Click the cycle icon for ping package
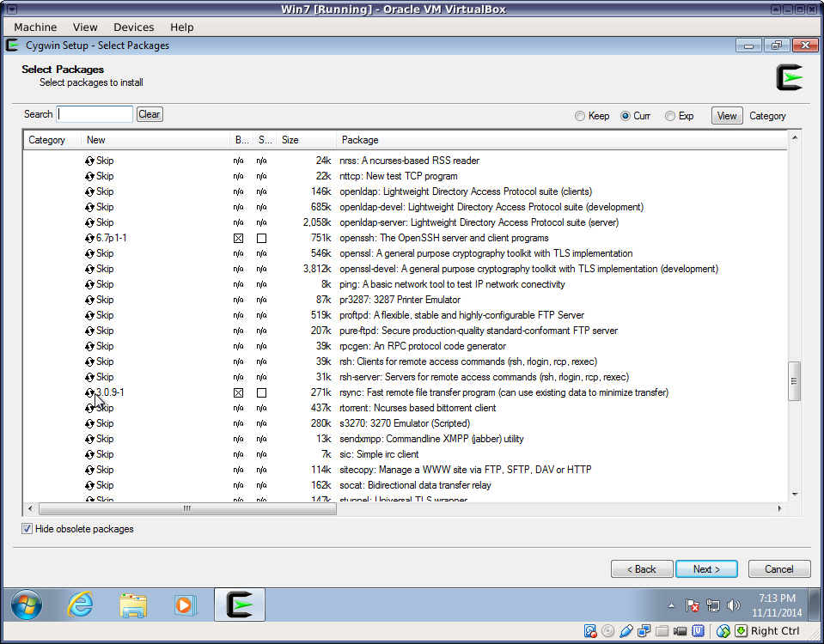Viewport: 824px width, 644px height. pyautogui.click(x=89, y=284)
